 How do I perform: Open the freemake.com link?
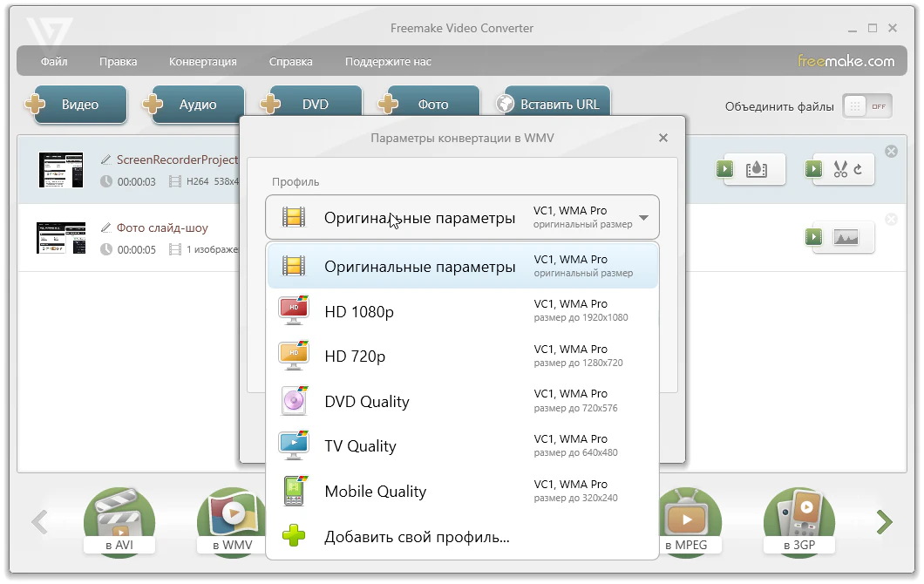pyautogui.click(x=846, y=61)
